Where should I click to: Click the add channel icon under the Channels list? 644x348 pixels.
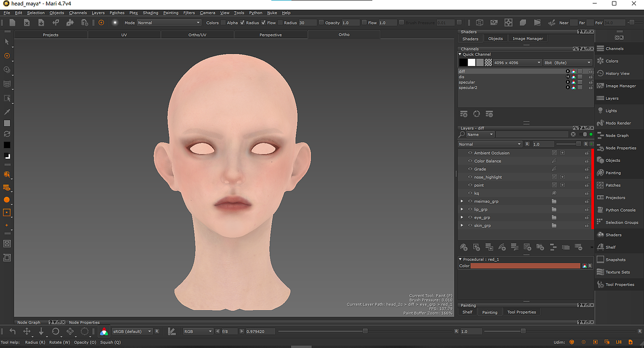pos(464,114)
